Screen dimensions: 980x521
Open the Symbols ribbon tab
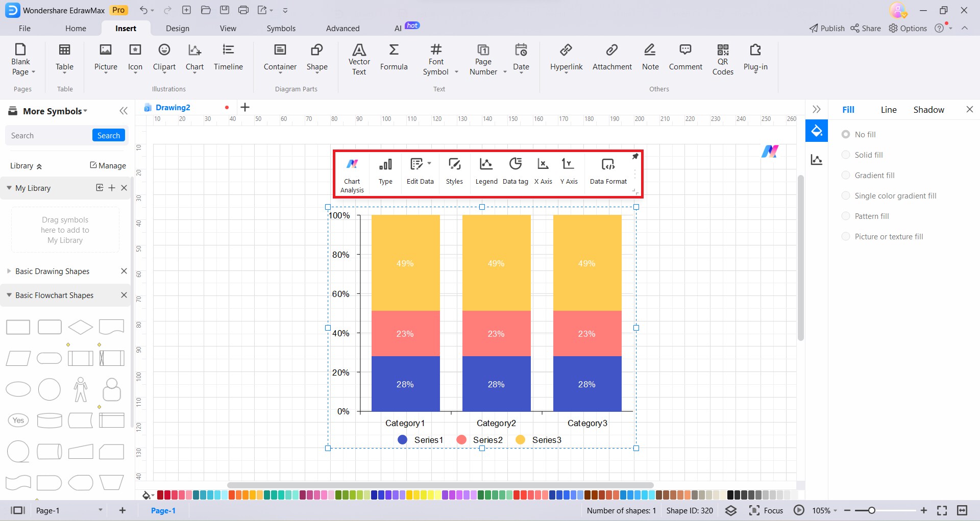pyautogui.click(x=281, y=29)
